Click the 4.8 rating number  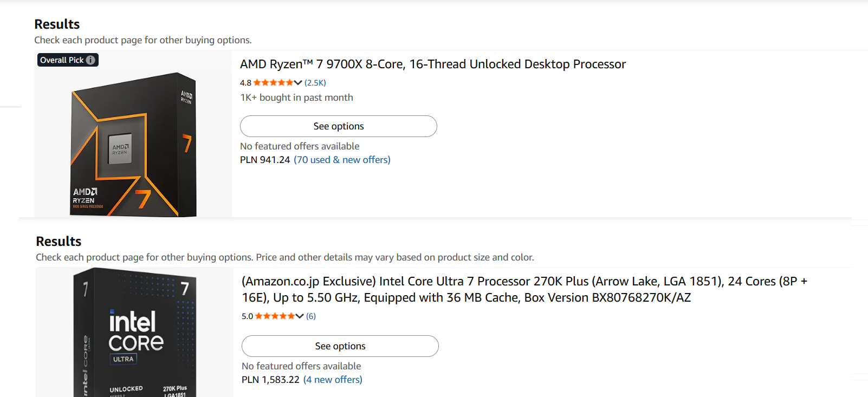coord(245,83)
